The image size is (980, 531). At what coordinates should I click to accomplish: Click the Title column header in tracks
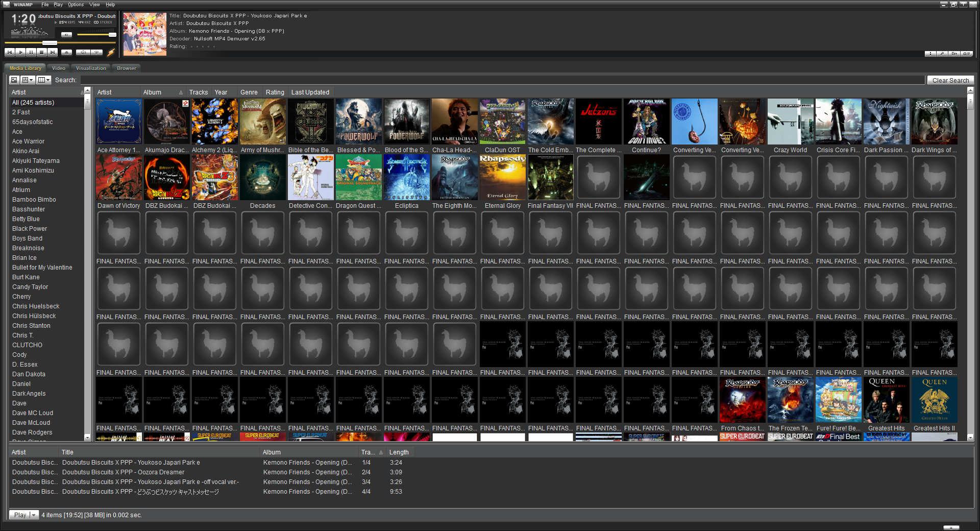pos(160,452)
